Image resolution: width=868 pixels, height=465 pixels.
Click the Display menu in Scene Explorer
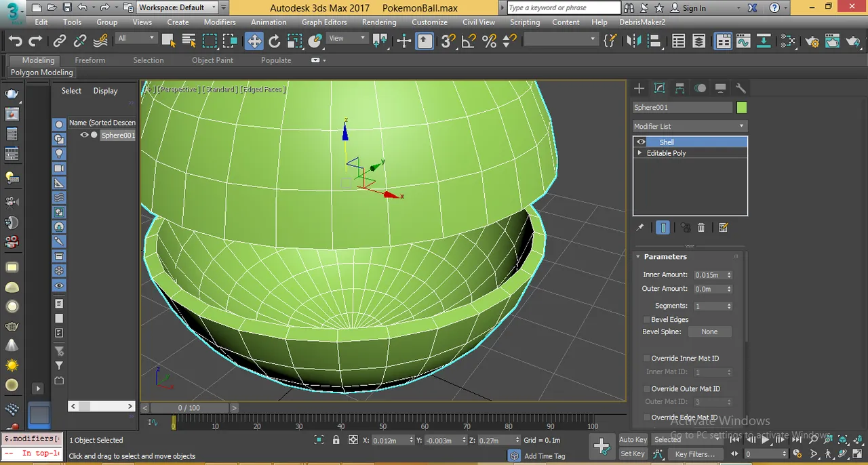(x=105, y=91)
